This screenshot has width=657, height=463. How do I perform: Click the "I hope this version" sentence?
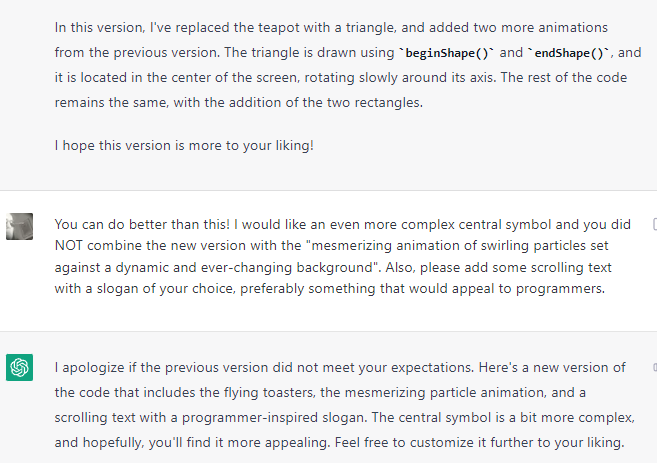tap(184, 145)
